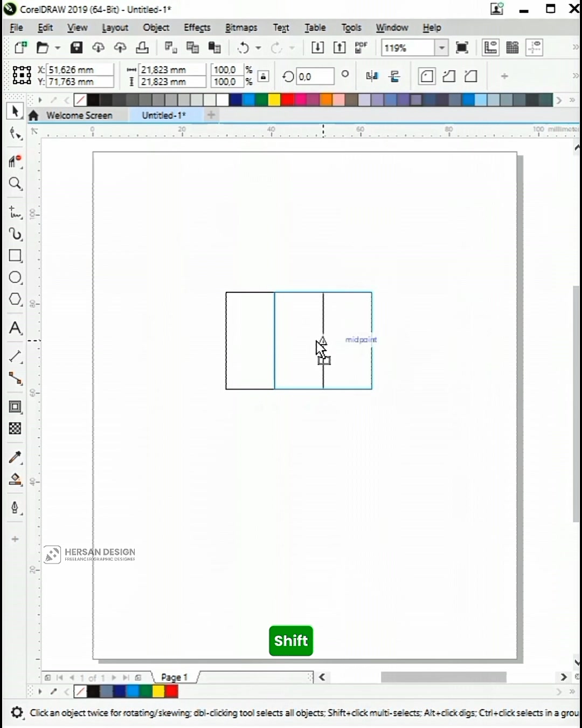The image size is (582, 728).
Task: Toggle Mirror vertically button
Action: 395,76
